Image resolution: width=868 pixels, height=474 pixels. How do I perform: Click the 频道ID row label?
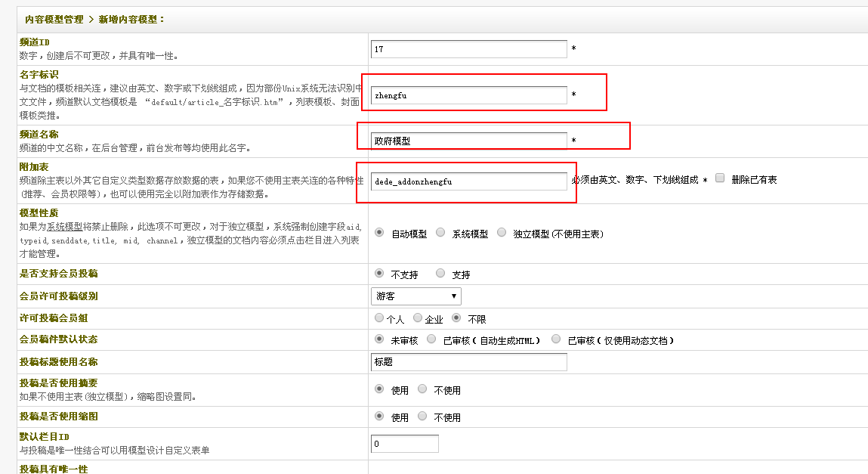coord(34,42)
